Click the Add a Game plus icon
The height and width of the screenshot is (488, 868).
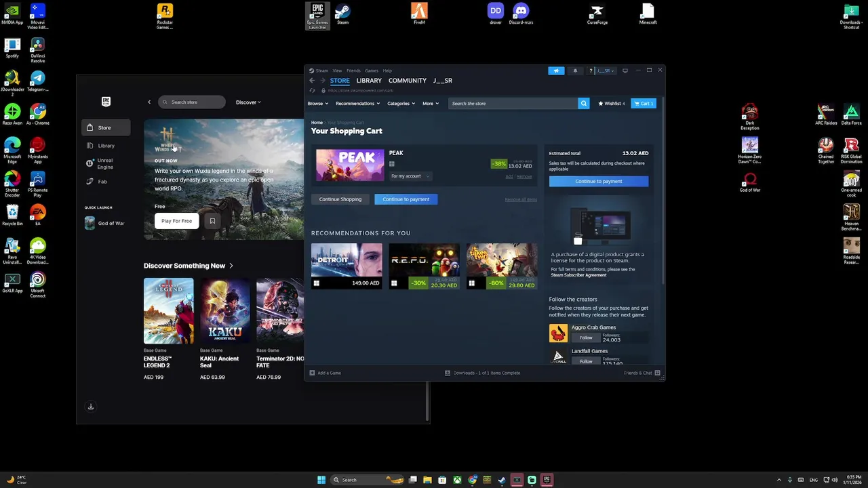pyautogui.click(x=313, y=373)
